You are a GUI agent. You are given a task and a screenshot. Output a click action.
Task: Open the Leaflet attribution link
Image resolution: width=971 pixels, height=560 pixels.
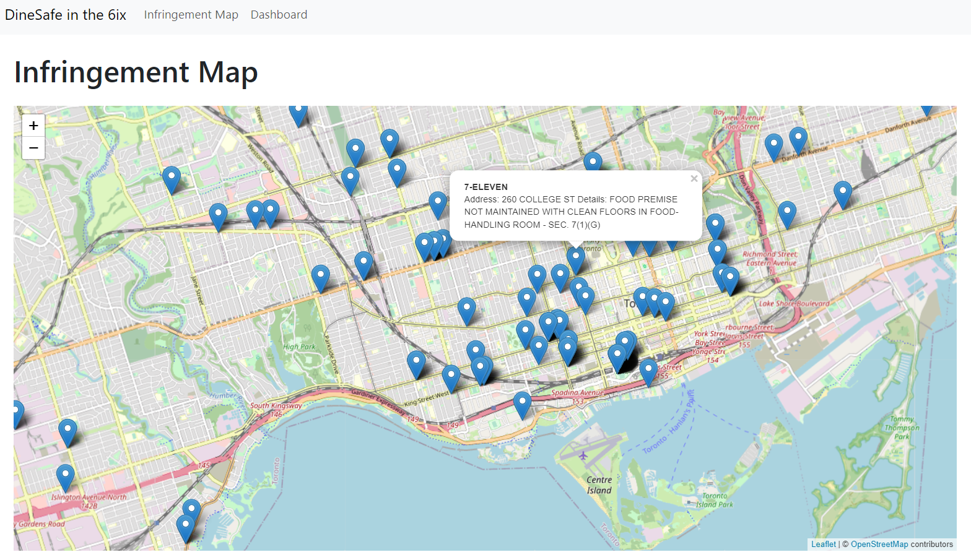click(824, 545)
